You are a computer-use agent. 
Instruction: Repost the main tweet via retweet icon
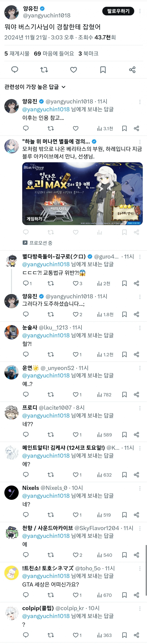(x=44, y=70)
